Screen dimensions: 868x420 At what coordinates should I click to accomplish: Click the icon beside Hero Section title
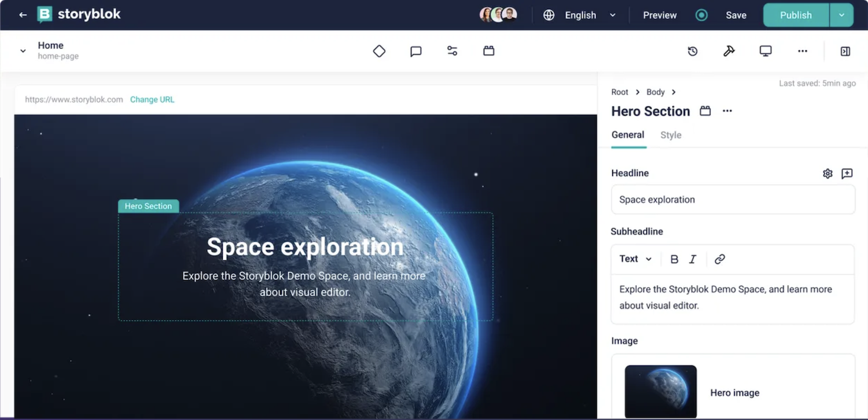pyautogui.click(x=705, y=111)
